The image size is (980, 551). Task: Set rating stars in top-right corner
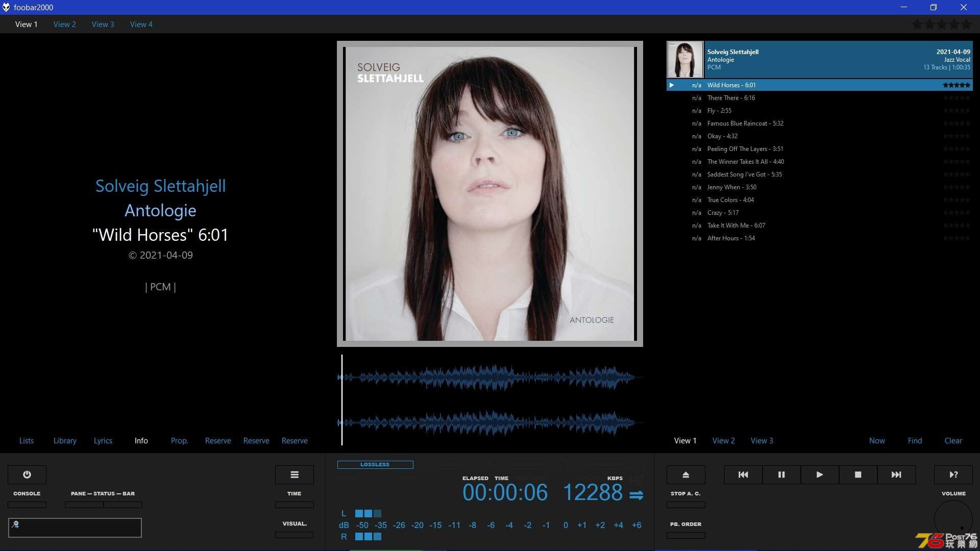pos(941,24)
